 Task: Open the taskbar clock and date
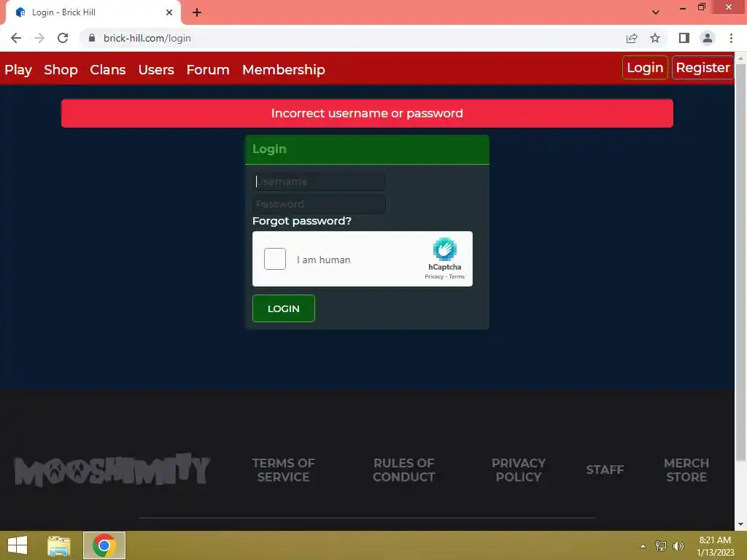tap(715, 546)
